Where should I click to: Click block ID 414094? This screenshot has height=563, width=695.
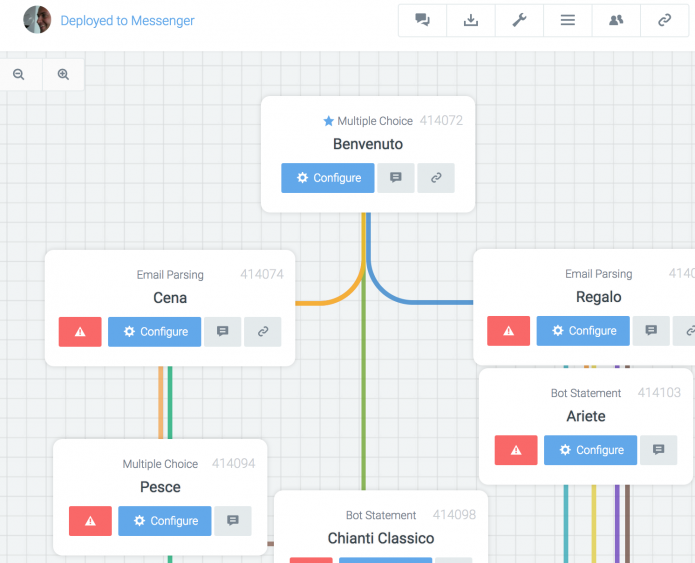click(234, 464)
